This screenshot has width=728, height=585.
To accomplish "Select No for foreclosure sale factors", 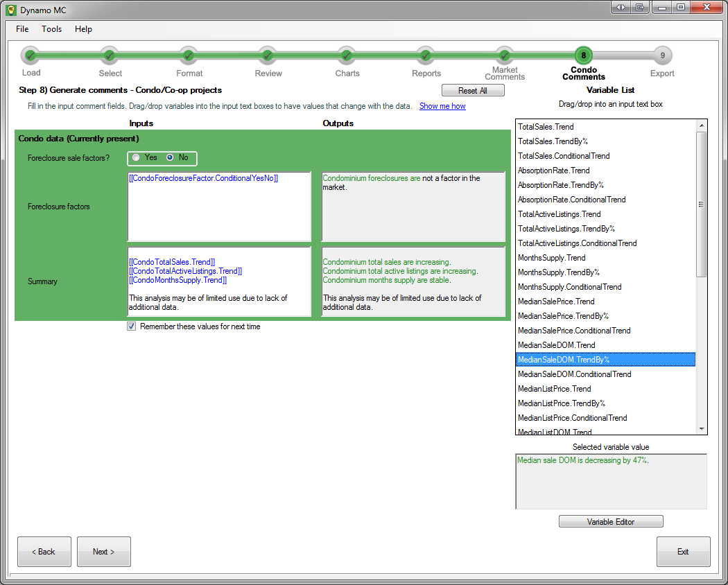I will point(170,158).
